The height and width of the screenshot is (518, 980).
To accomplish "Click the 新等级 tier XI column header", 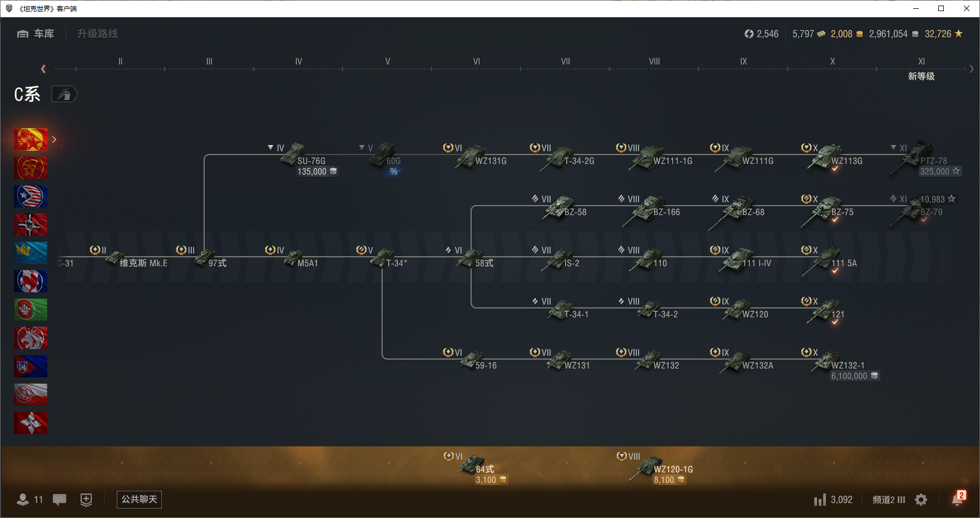I will click(x=921, y=76).
